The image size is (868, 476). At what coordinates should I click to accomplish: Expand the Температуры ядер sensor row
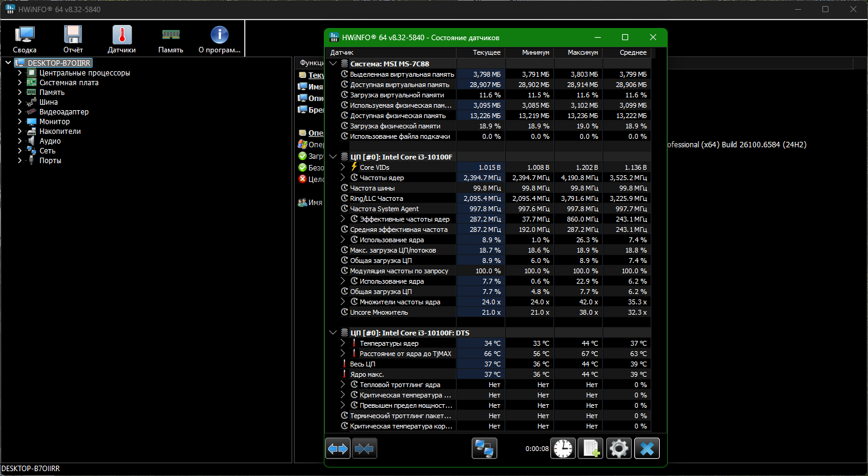[x=343, y=343]
